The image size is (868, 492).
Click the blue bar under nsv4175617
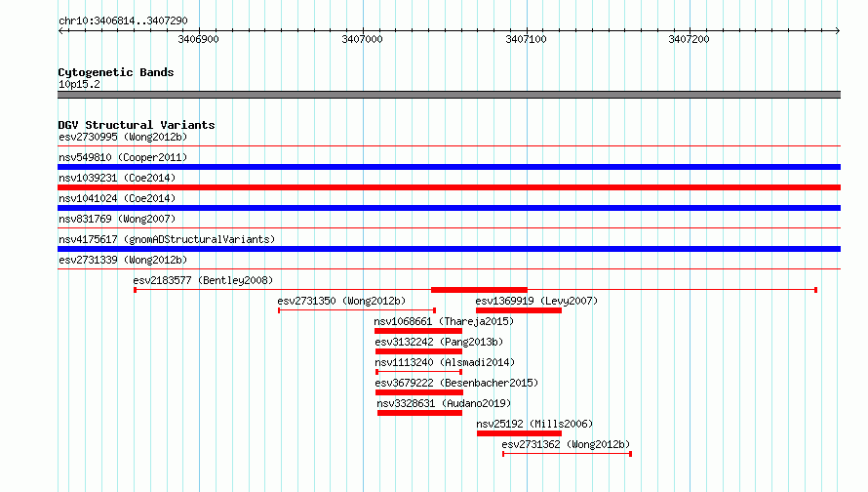click(x=449, y=249)
